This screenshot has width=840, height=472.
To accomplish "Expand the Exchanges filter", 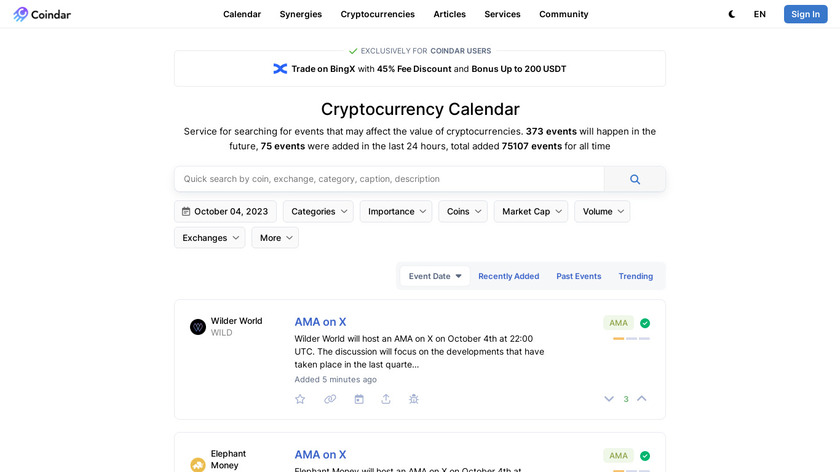I will click(210, 238).
